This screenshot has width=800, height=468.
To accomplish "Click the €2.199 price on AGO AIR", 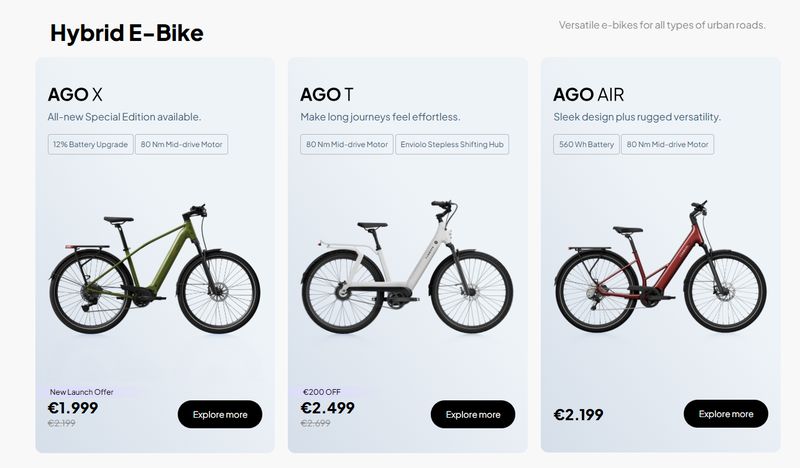I will [578, 414].
